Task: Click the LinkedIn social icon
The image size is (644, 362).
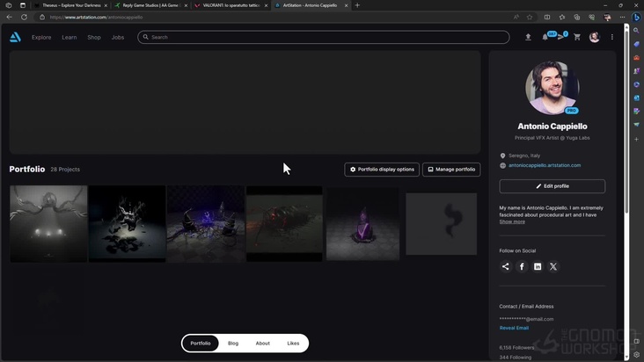Action: coord(538,266)
